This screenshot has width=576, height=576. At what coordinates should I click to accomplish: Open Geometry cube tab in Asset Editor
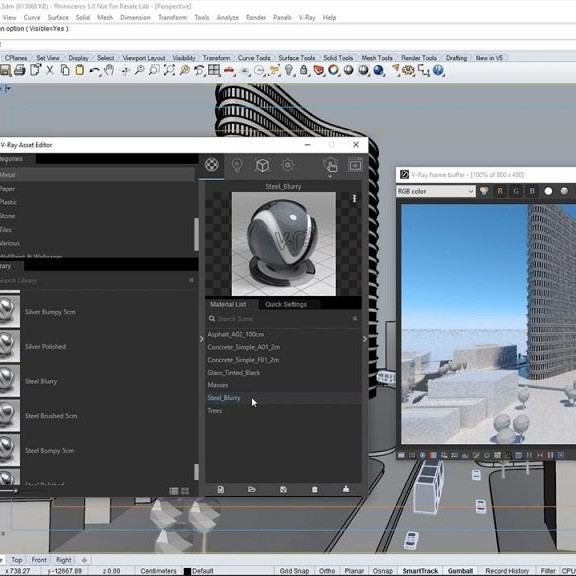click(x=262, y=165)
